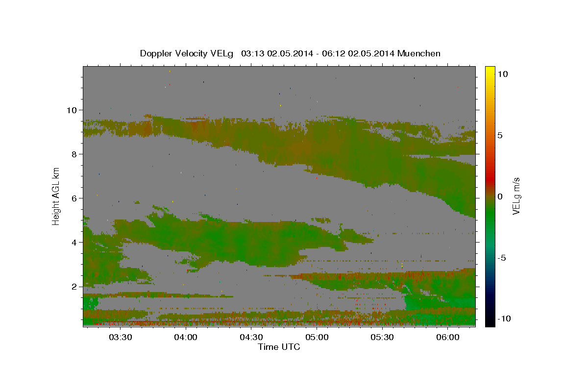Click the colorbar tick label 0
The height and width of the screenshot is (392, 588).
[x=500, y=196]
